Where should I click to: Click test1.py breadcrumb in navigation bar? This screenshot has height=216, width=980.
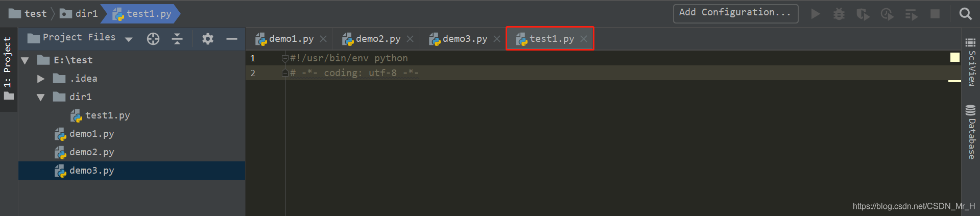[142, 14]
